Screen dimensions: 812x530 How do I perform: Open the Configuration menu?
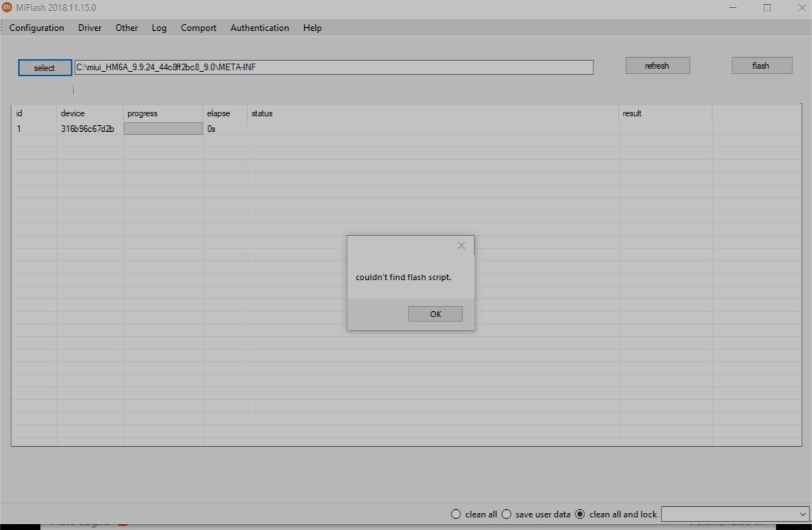click(x=37, y=28)
